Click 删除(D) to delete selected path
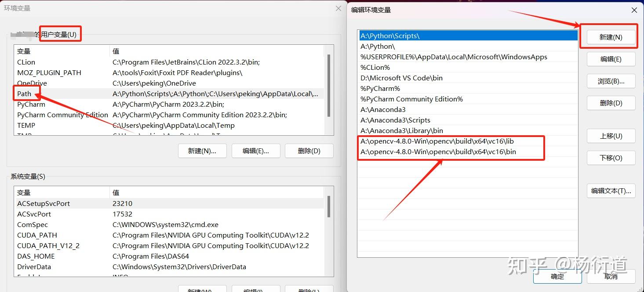The height and width of the screenshot is (292, 644). tap(610, 103)
